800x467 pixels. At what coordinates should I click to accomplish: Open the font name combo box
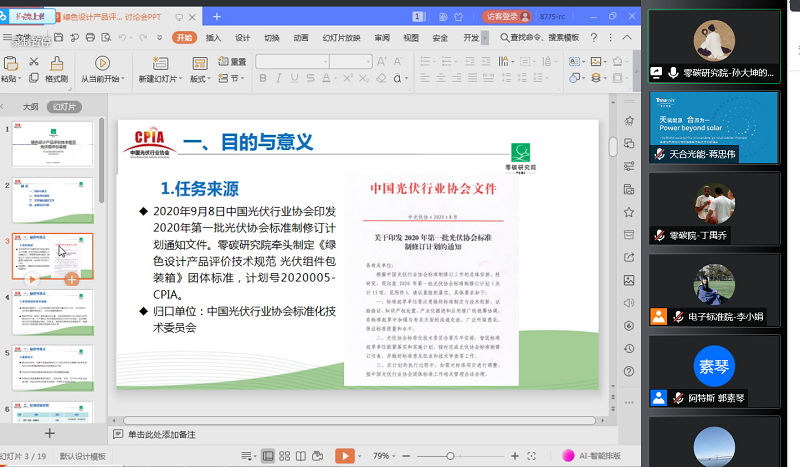(x=292, y=62)
